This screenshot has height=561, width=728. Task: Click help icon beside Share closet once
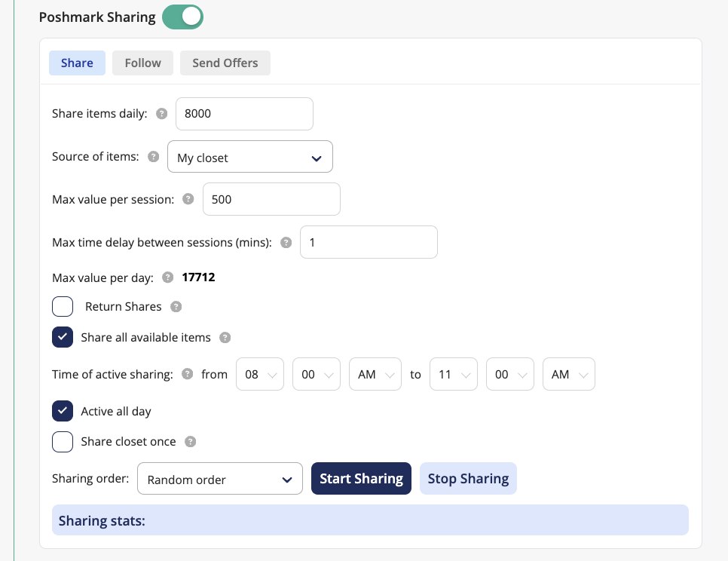point(190,442)
